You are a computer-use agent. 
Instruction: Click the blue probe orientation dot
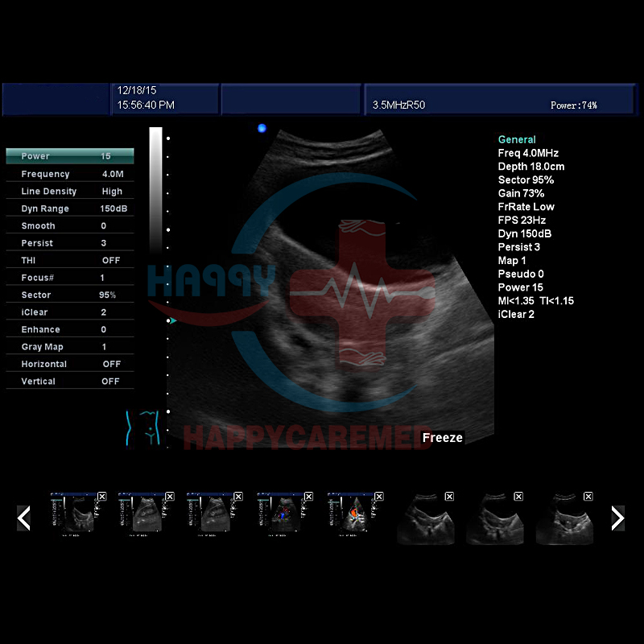(262, 128)
